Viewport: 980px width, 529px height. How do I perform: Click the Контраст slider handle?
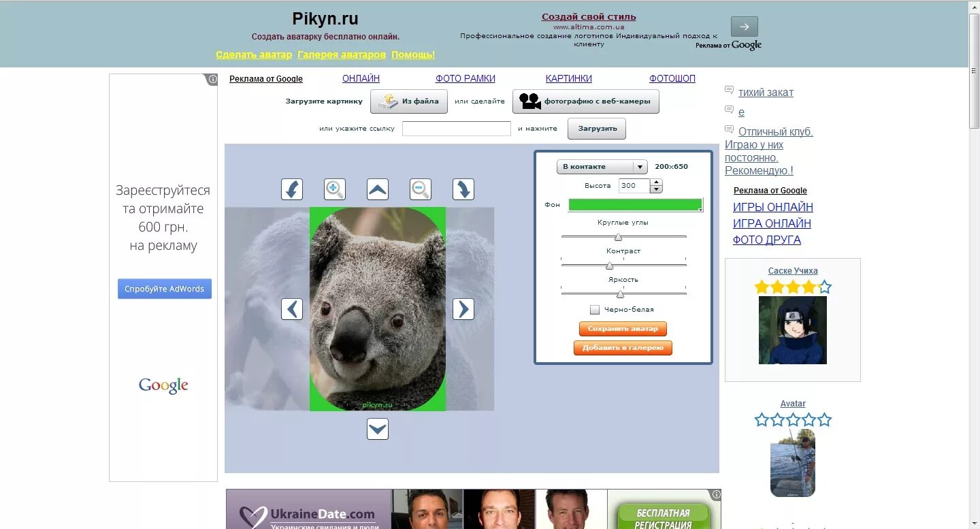pos(610,266)
